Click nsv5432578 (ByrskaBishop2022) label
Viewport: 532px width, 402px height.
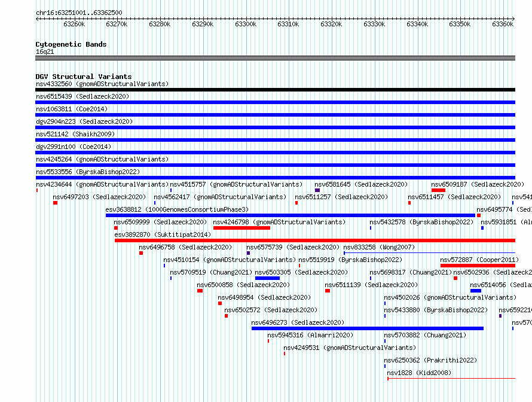(421, 222)
